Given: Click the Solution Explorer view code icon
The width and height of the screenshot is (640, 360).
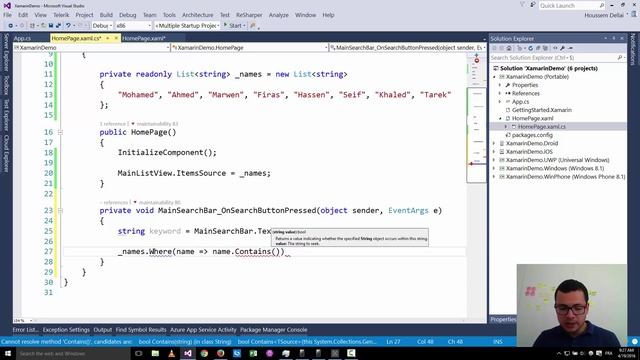Looking at the screenshot, I should [555, 48].
